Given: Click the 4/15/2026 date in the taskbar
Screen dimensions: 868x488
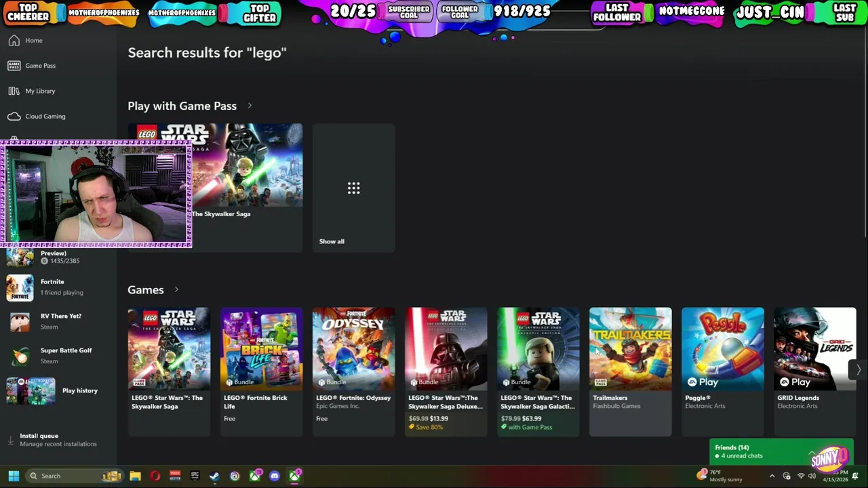Looking at the screenshot, I should tap(835, 480).
